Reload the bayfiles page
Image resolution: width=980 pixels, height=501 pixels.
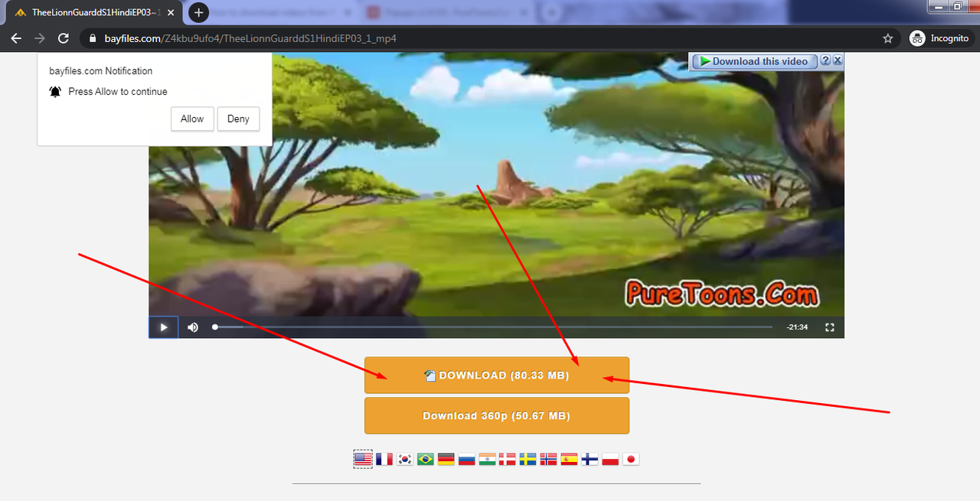click(64, 38)
